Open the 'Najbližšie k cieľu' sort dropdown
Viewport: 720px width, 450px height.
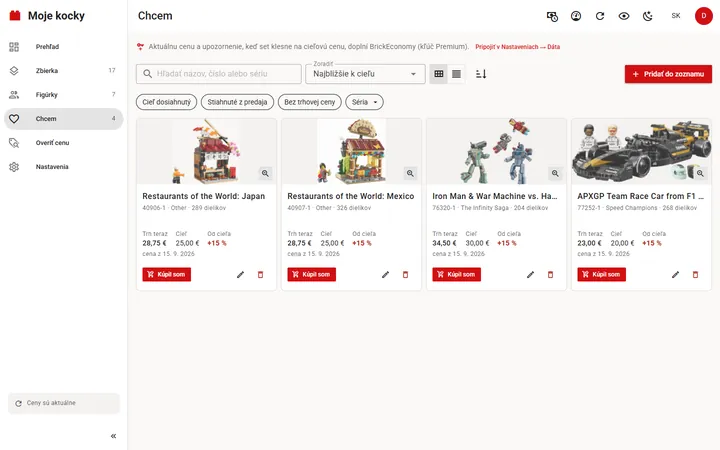pos(365,74)
